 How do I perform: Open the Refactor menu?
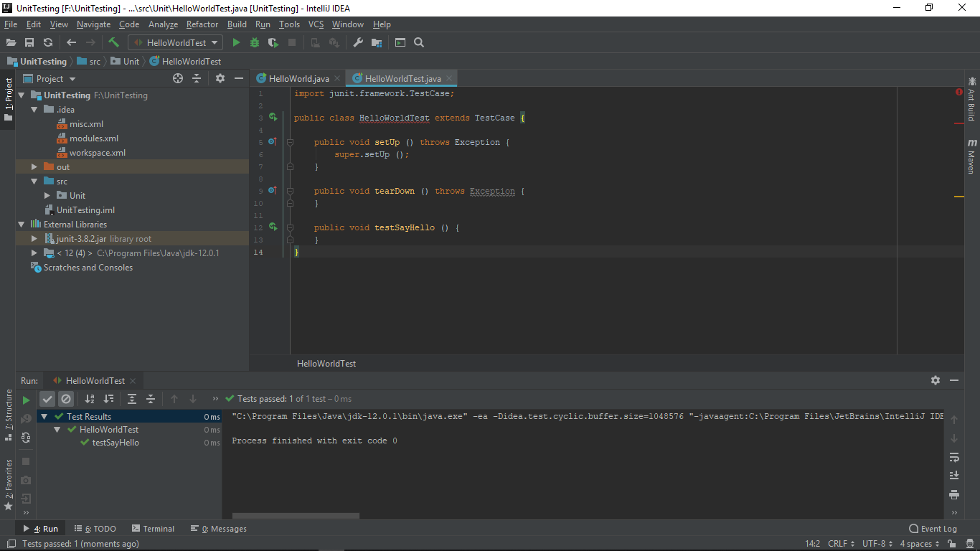tap(202, 24)
